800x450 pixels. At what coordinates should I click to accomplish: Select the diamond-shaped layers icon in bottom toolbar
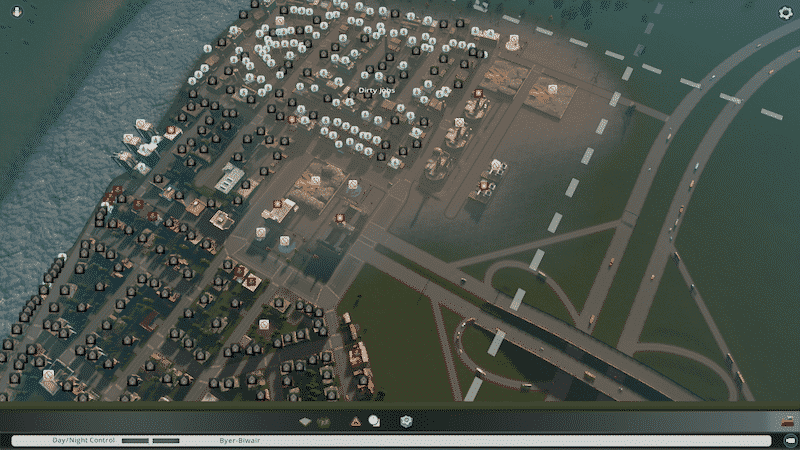point(305,422)
